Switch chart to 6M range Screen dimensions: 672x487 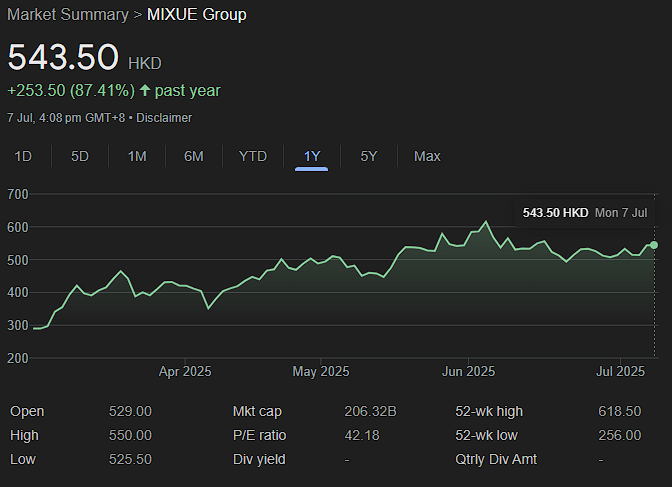[x=194, y=156]
